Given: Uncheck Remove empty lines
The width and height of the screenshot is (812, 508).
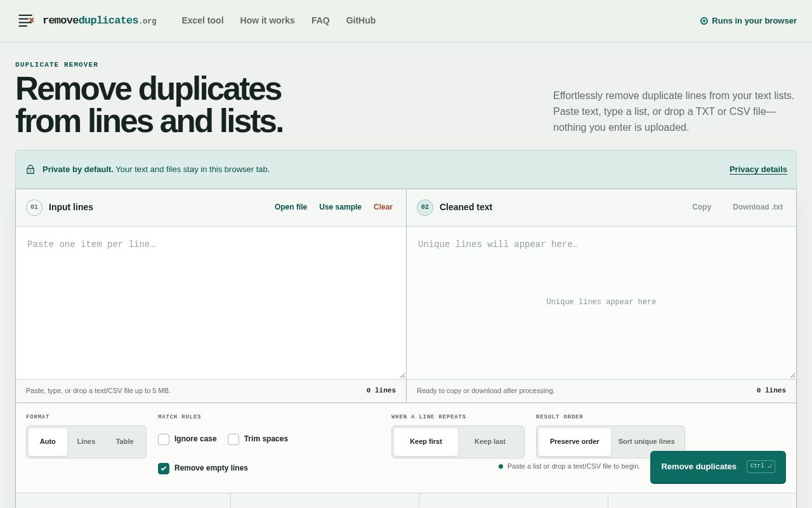Looking at the screenshot, I should point(164,469).
